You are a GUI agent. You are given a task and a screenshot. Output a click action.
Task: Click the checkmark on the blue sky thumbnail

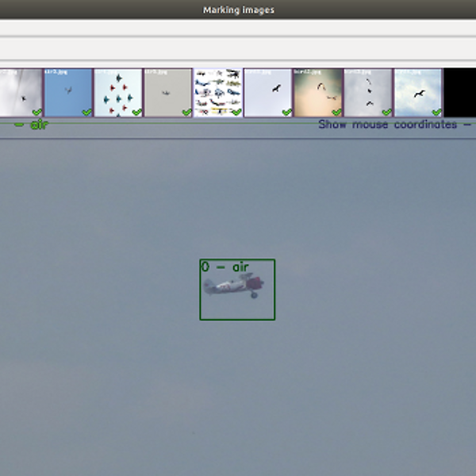tap(87, 112)
